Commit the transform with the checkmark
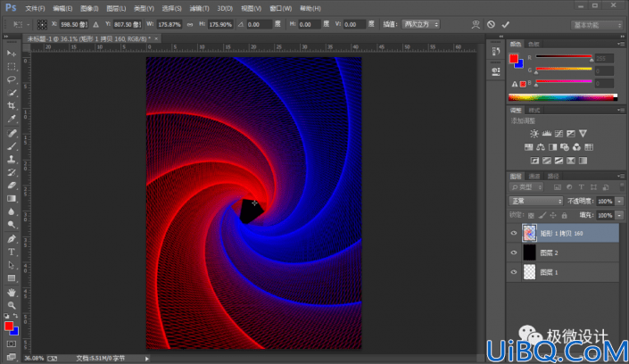This screenshot has width=629, height=364. [x=506, y=24]
